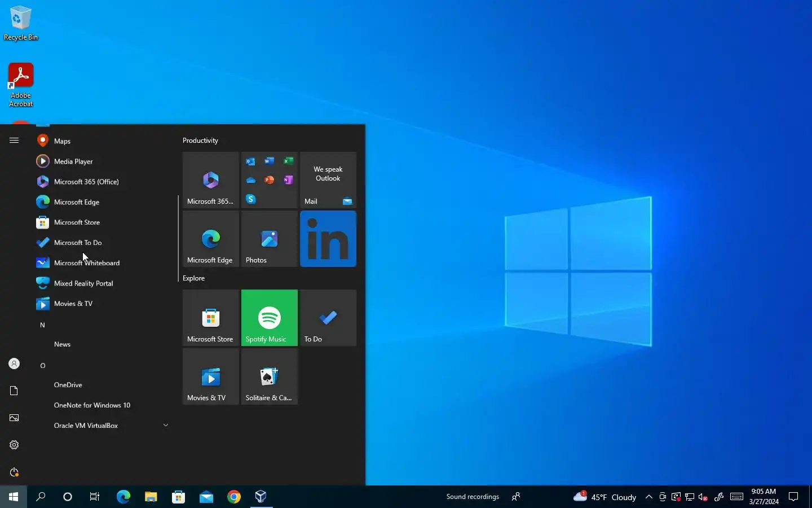
Task: Open Microsoft 365 (Office) in app list
Action: click(x=101, y=182)
